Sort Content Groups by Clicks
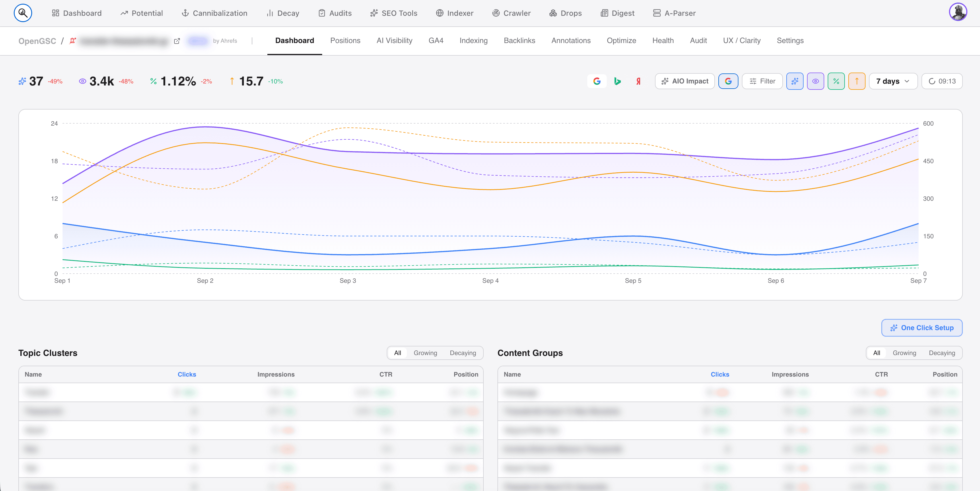The height and width of the screenshot is (491, 980). (x=720, y=374)
